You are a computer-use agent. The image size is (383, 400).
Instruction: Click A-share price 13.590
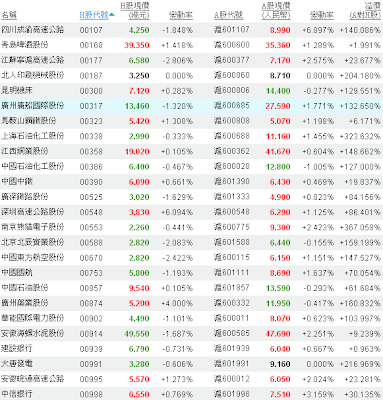pos(278,288)
